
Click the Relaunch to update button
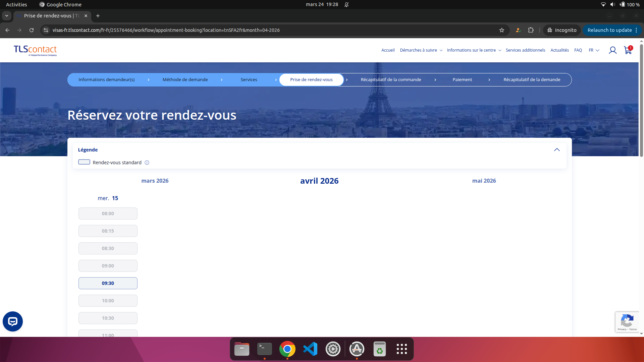[609, 30]
